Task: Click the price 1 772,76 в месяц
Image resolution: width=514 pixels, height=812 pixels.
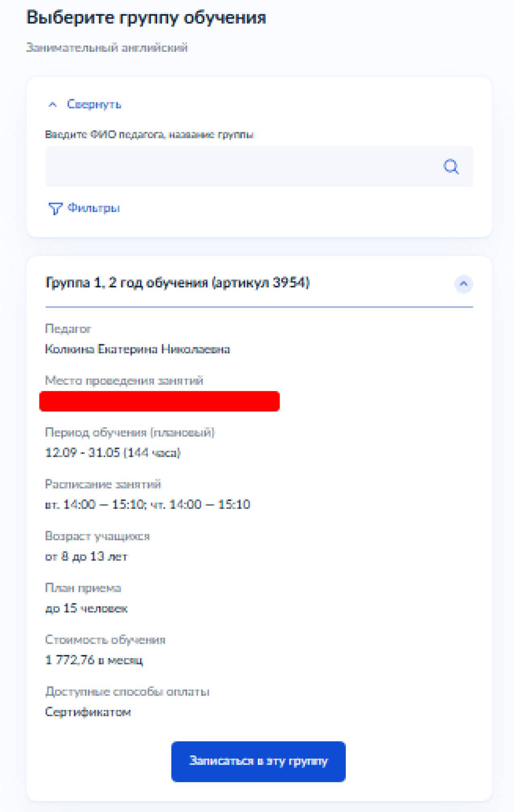Action: coord(94,660)
